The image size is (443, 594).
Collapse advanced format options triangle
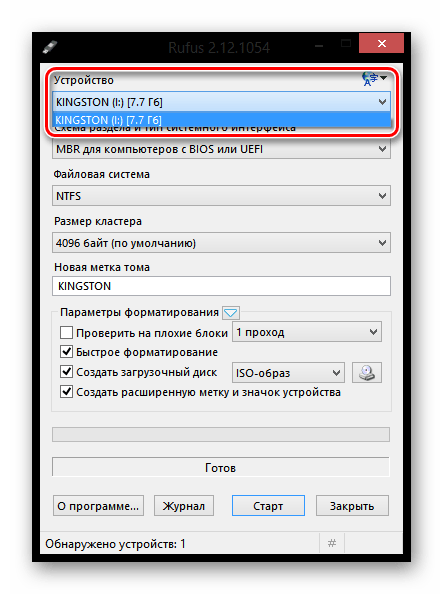coord(230,313)
